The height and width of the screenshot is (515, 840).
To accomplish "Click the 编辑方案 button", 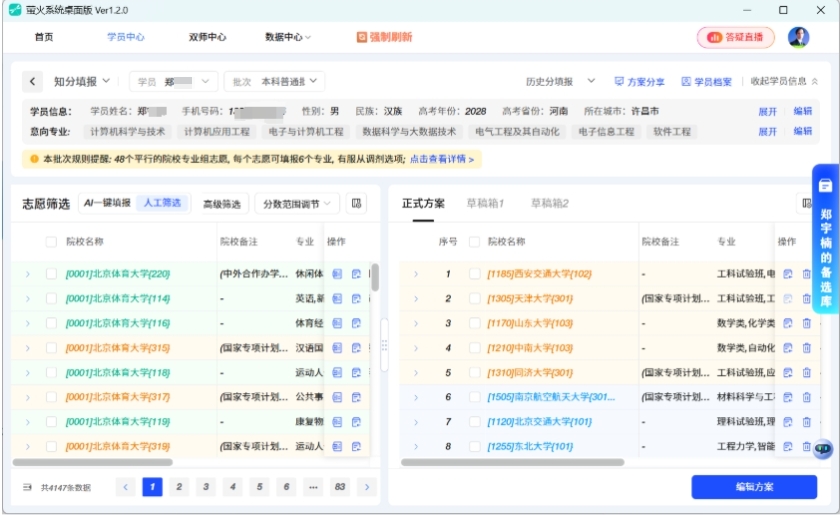I will [x=754, y=487].
